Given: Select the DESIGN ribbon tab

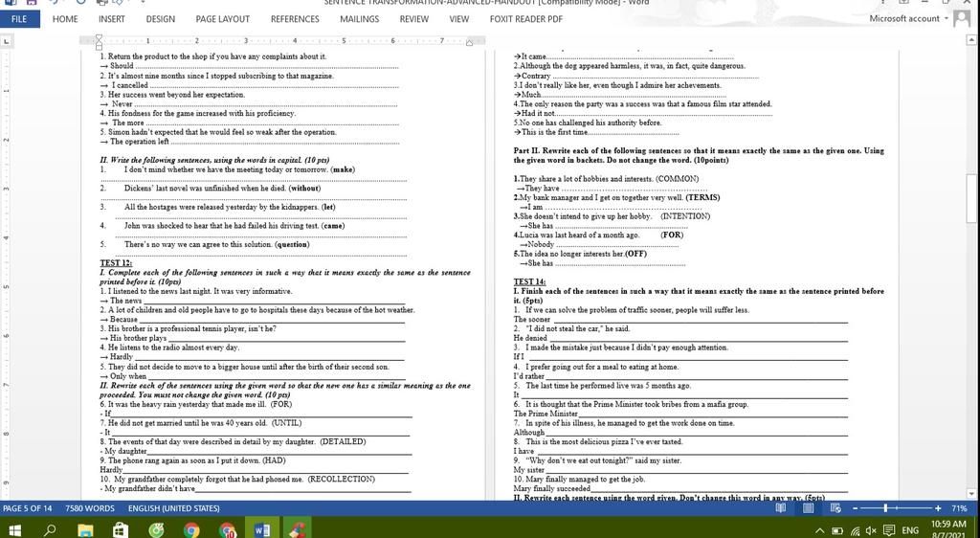Looking at the screenshot, I should [x=161, y=19].
